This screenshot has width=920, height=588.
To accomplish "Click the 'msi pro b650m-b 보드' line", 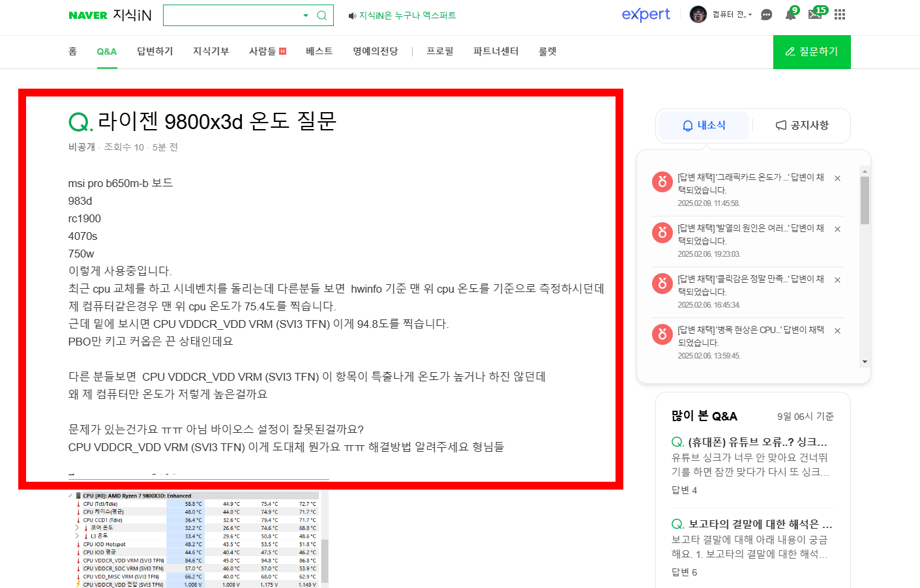I will click(121, 183).
